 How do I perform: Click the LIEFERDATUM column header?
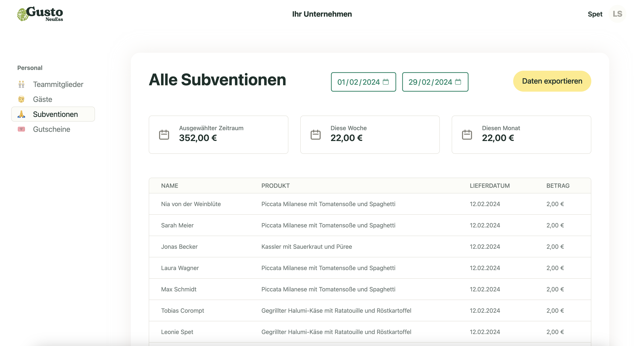[x=489, y=186]
